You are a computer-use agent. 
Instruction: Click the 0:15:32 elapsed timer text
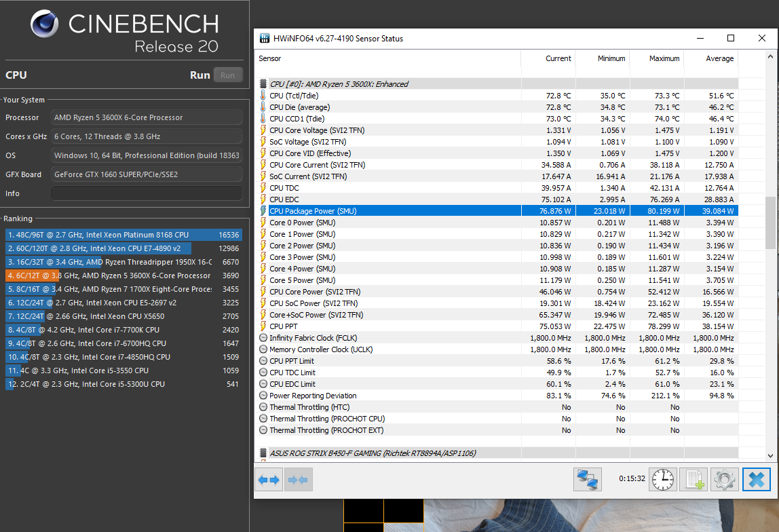pyautogui.click(x=632, y=479)
